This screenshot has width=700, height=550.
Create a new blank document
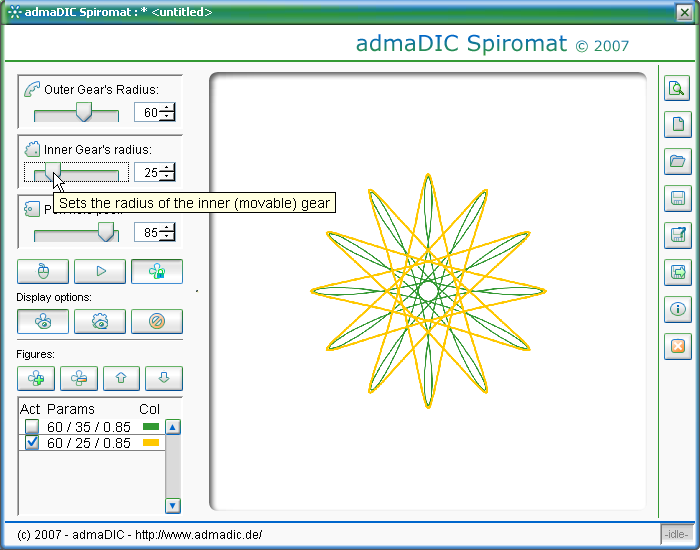pyautogui.click(x=677, y=124)
